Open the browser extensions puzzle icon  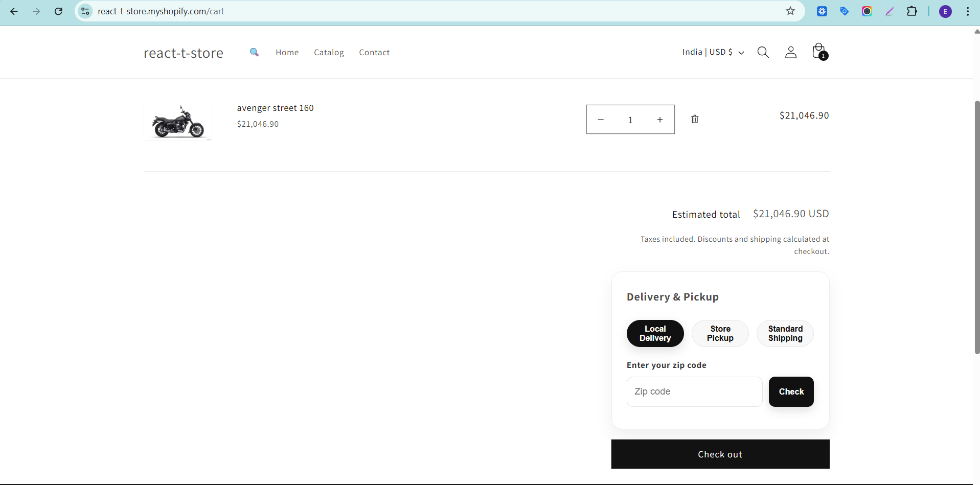point(911,11)
